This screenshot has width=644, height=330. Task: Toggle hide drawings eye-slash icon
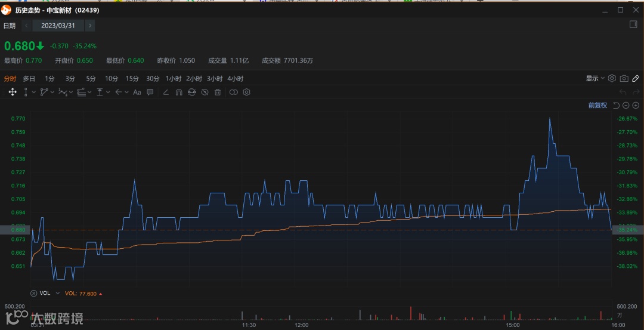click(205, 92)
